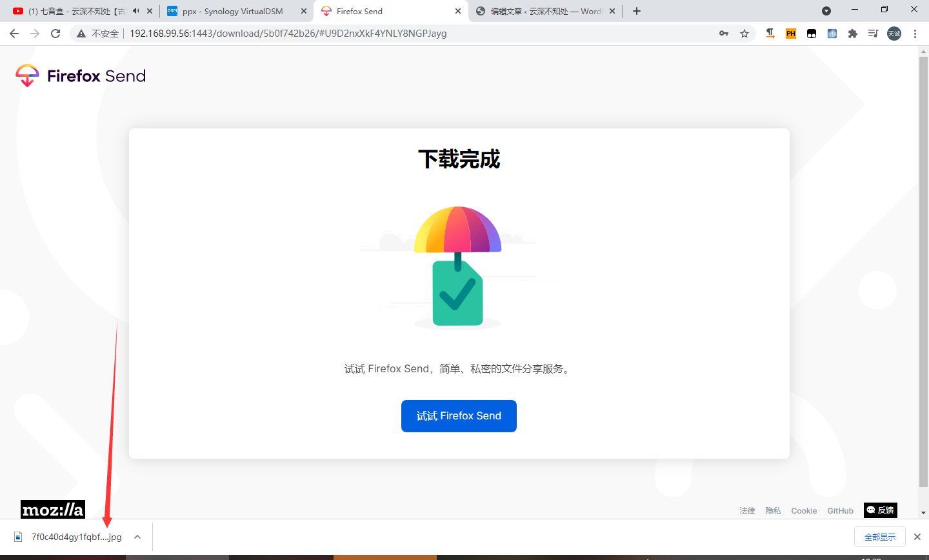Bookmark this page with the star icon

[745, 33]
